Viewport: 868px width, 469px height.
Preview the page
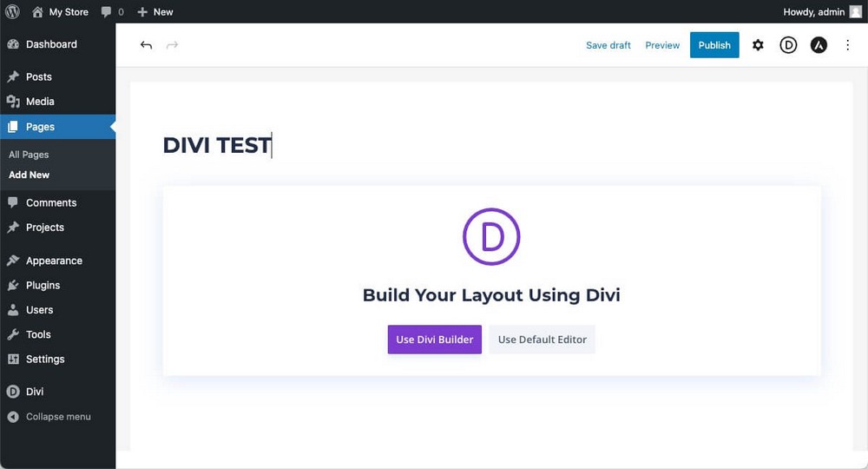pos(662,45)
